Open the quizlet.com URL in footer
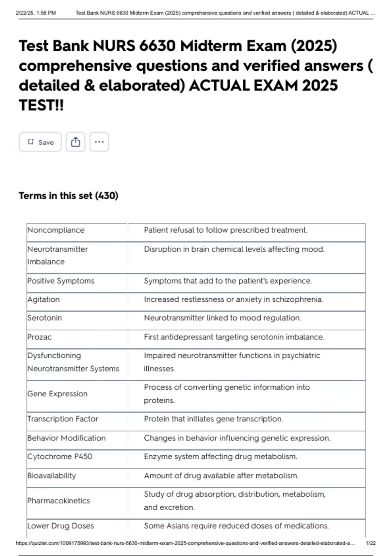The height and width of the screenshot is (556, 392). point(185,543)
